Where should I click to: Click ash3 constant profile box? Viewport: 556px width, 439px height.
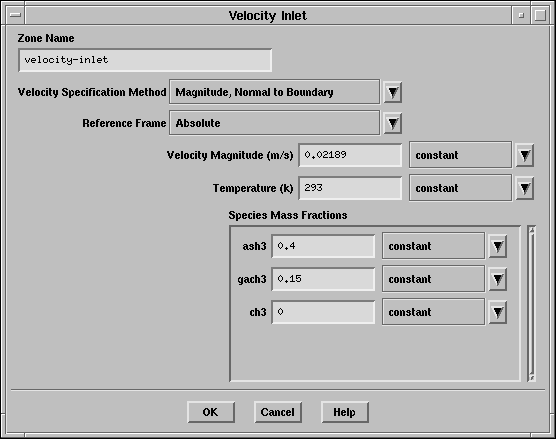coord(433,246)
